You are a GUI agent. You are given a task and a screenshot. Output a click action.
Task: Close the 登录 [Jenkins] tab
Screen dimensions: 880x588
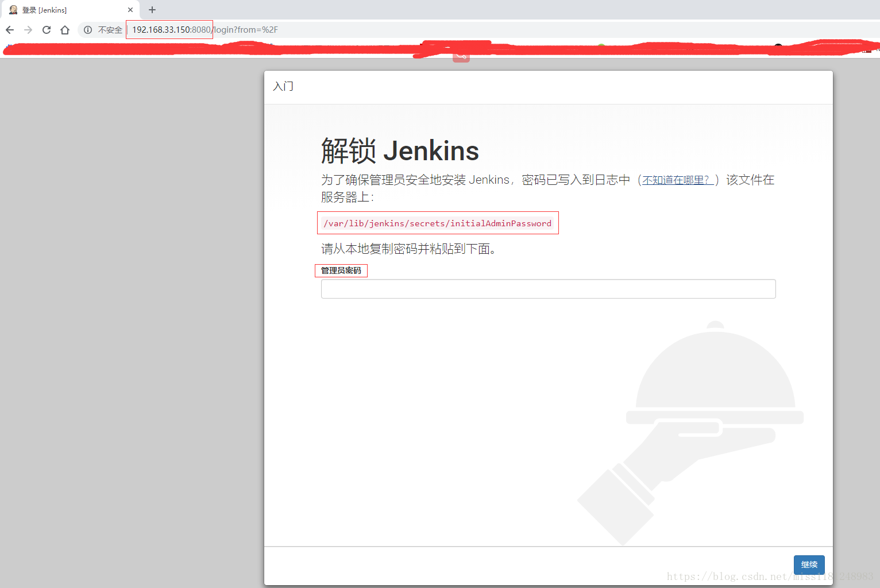point(130,10)
